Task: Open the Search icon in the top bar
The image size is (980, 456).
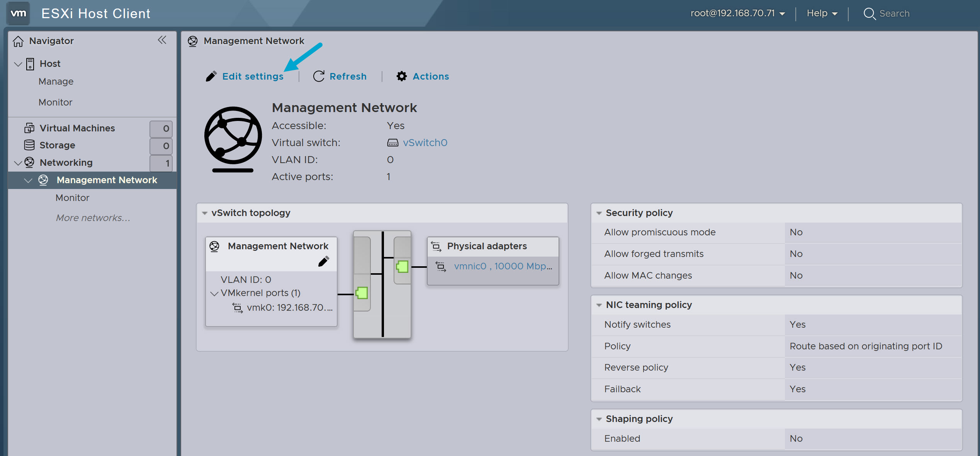Action: pyautogui.click(x=870, y=13)
